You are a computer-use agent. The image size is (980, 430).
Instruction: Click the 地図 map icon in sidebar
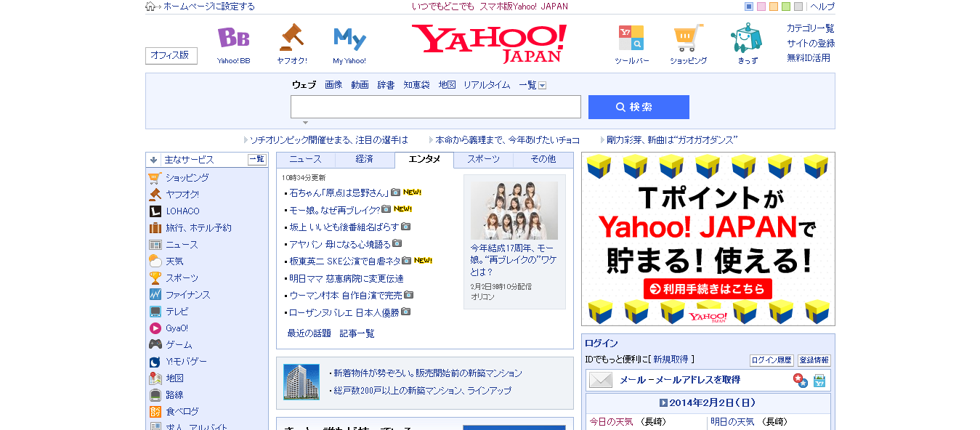155,378
